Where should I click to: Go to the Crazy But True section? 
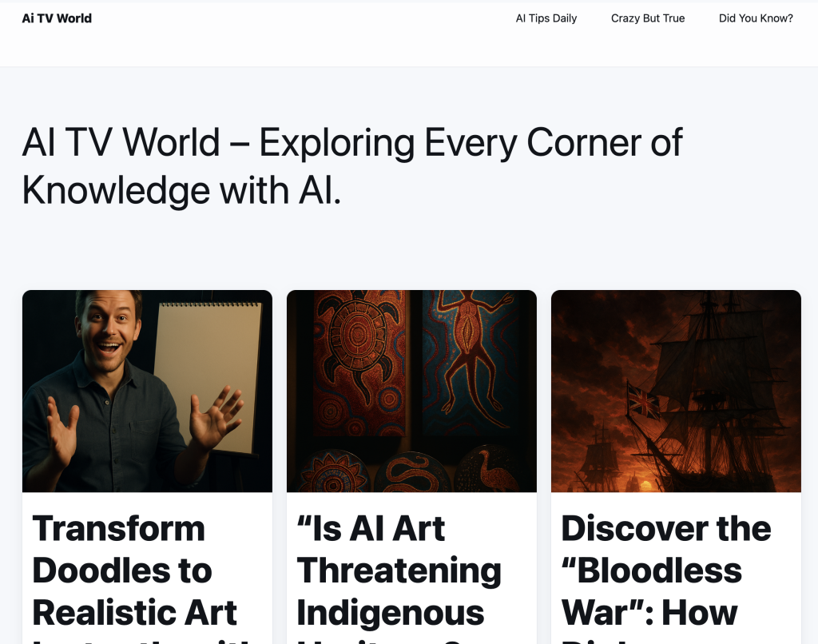pos(647,18)
